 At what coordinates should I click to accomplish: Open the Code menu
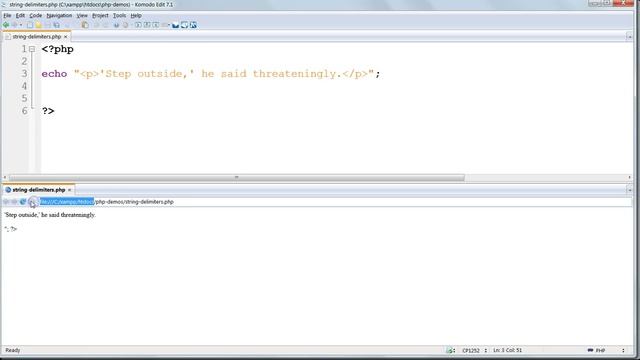pos(36,16)
